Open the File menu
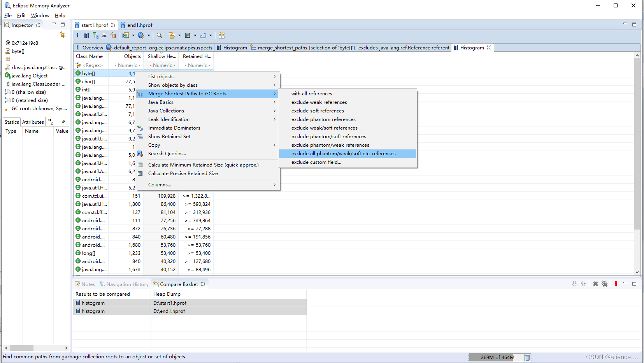Screen dimensions: 644x363 tap(8, 16)
